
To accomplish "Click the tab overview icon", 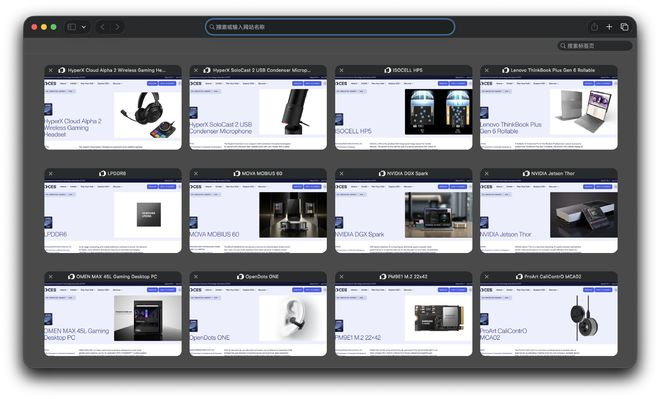I will click(x=624, y=27).
